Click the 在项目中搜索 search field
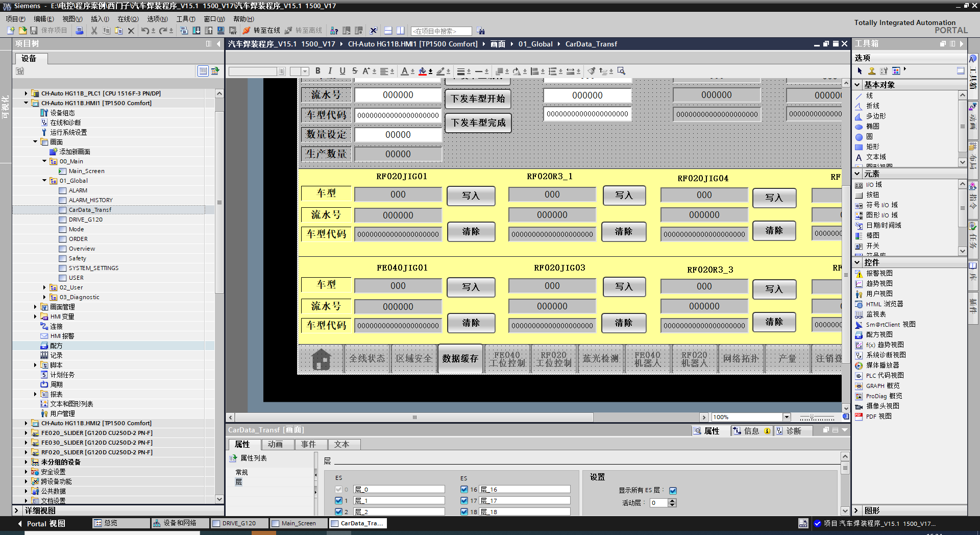Image resolution: width=980 pixels, height=535 pixels. [441, 31]
